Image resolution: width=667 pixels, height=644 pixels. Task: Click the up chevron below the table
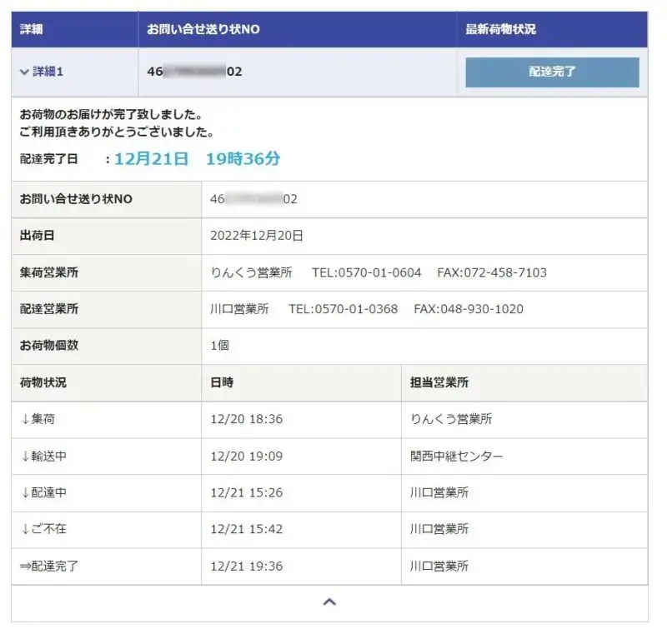pyautogui.click(x=329, y=602)
